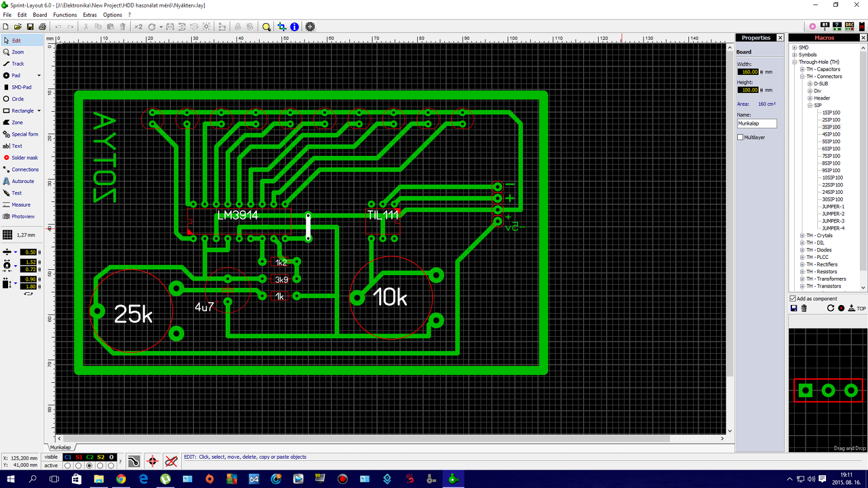The width and height of the screenshot is (868, 488).
Task: Click the track routing icon in status bar
Action: (134, 461)
